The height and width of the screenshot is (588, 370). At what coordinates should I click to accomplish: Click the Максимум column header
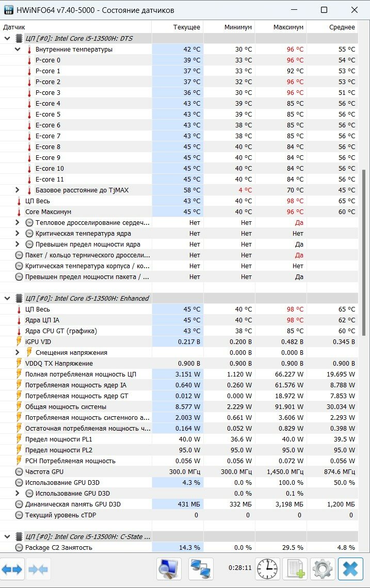coord(281,27)
